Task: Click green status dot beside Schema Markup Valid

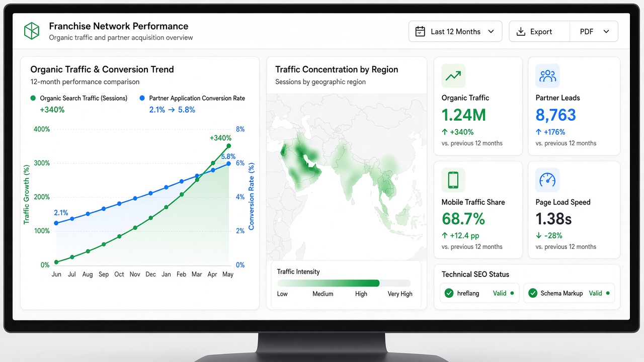Action: (608, 293)
